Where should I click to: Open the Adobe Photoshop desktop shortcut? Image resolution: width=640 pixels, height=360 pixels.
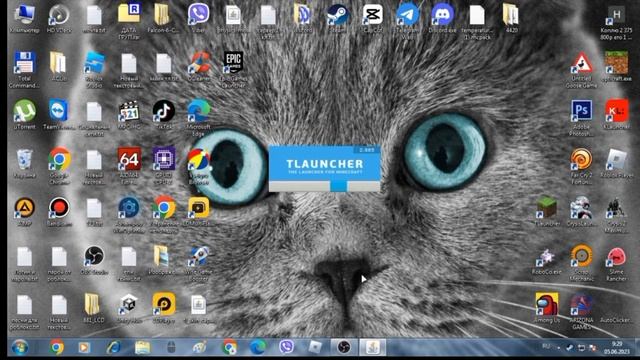click(x=581, y=118)
